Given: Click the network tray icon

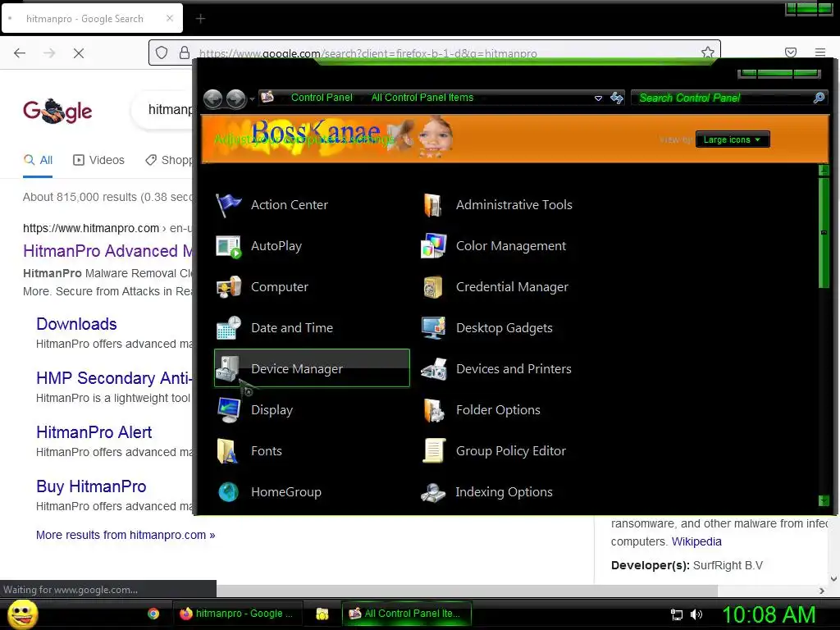Looking at the screenshot, I should pyautogui.click(x=677, y=614).
